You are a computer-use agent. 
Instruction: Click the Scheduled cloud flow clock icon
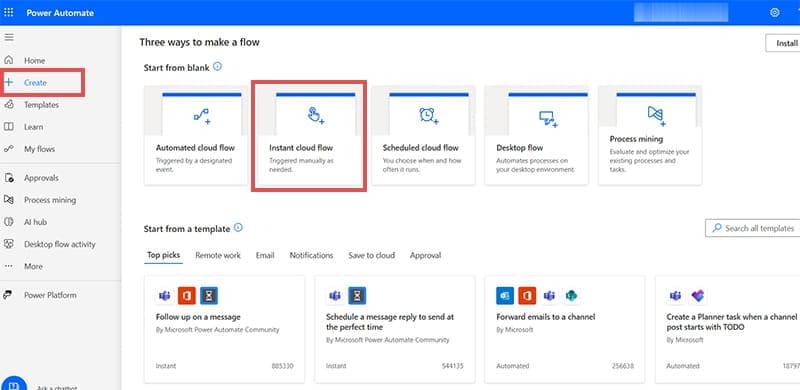click(429, 116)
